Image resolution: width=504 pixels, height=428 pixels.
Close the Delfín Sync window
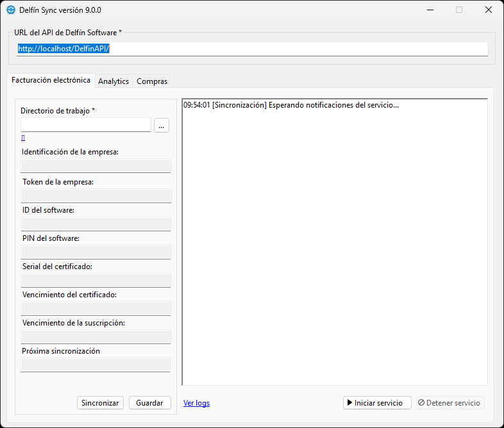(x=489, y=10)
